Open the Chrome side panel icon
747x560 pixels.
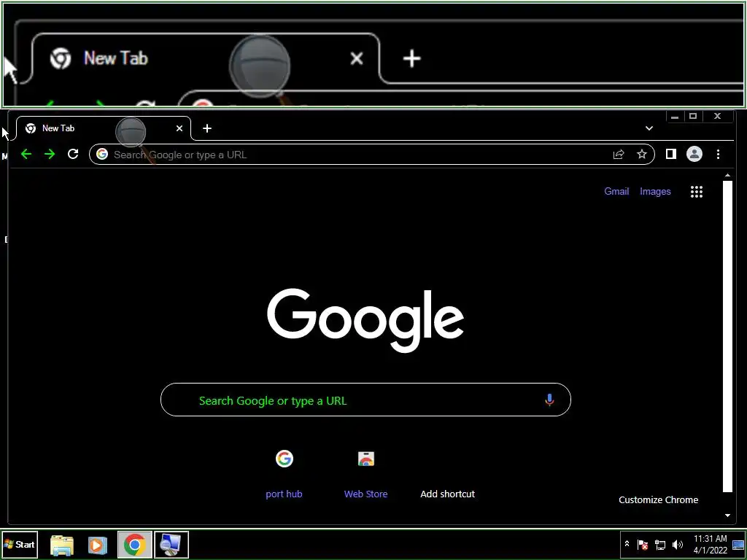[671, 154]
